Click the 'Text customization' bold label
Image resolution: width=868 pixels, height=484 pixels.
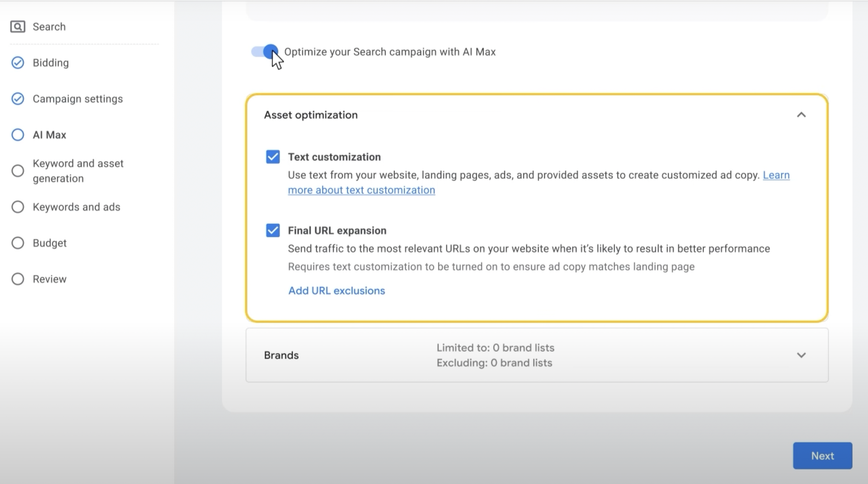334,157
